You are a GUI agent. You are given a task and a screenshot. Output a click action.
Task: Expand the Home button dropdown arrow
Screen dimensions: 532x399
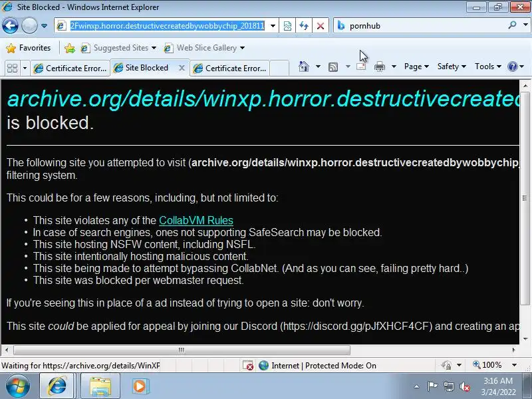[x=318, y=66]
